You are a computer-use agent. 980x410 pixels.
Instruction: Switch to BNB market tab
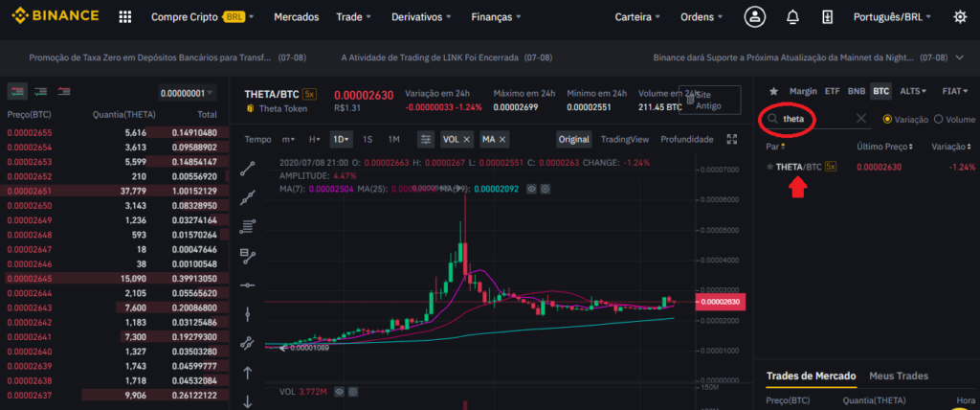(x=857, y=91)
